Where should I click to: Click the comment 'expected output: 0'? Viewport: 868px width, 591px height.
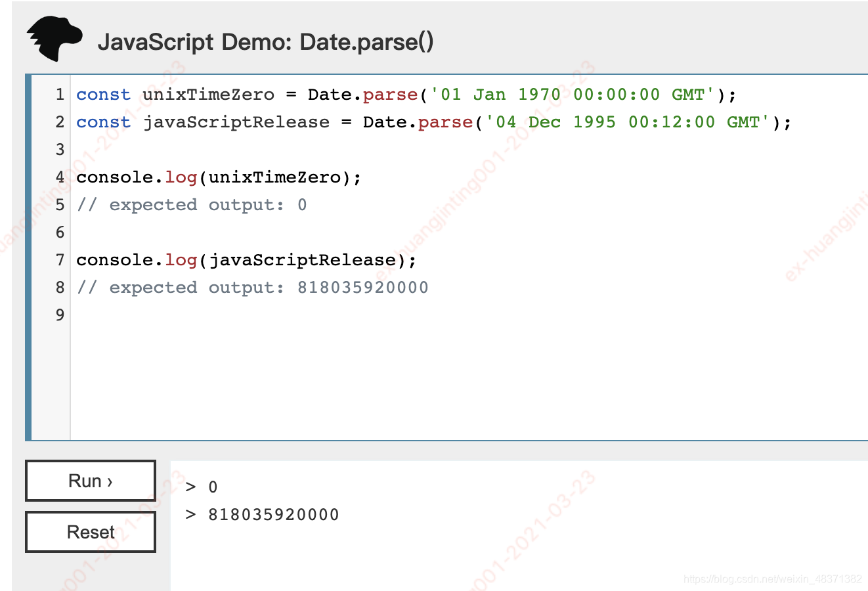192,205
